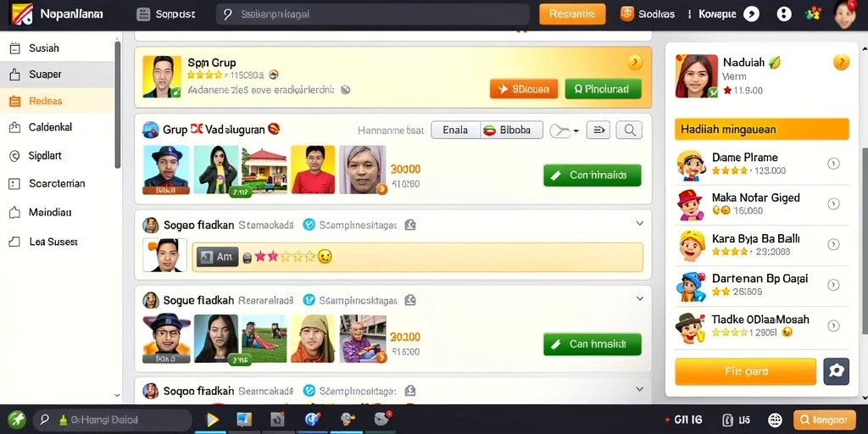Image resolution: width=868 pixels, height=434 pixels.
Task: Open the Diame Plrame arrow
Action: pyautogui.click(x=833, y=164)
